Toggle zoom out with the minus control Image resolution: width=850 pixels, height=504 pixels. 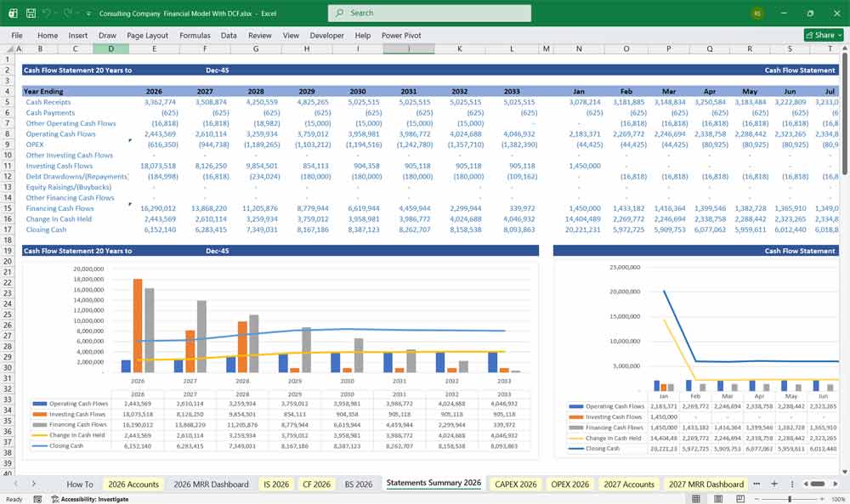(x=756, y=498)
